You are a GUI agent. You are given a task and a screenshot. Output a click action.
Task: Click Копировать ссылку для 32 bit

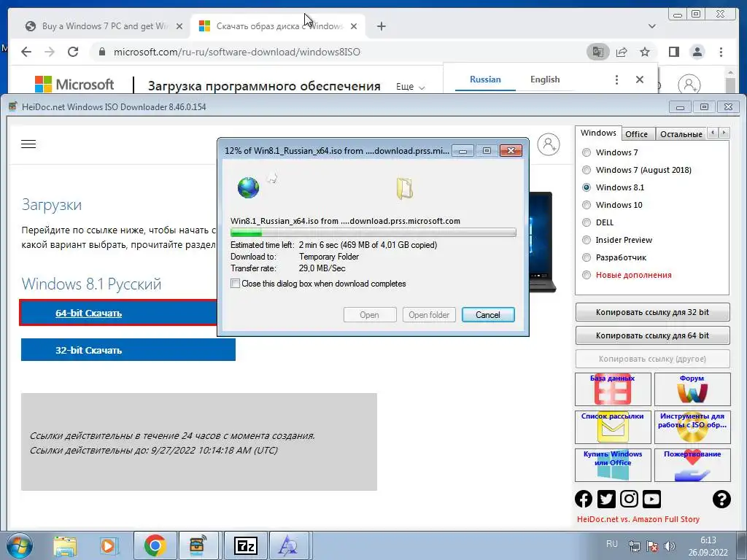652,312
